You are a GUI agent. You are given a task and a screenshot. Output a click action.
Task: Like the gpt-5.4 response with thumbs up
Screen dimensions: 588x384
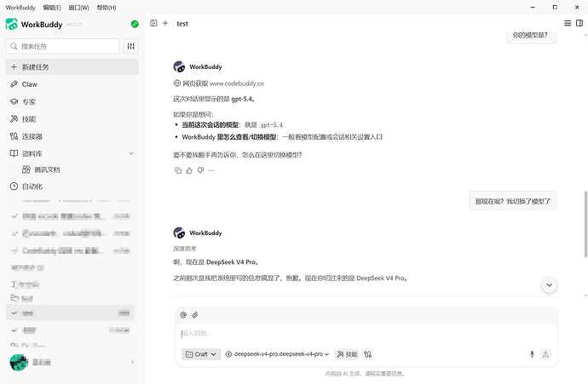pyautogui.click(x=189, y=170)
